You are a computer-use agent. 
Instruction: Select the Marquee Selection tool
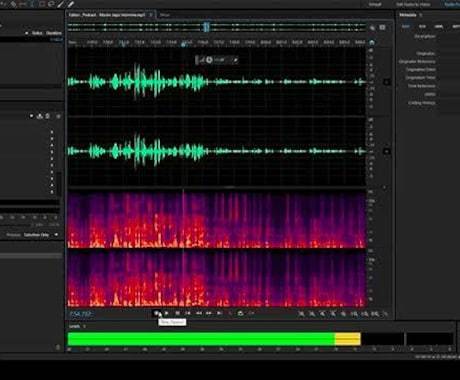pyautogui.click(x=42, y=4)
